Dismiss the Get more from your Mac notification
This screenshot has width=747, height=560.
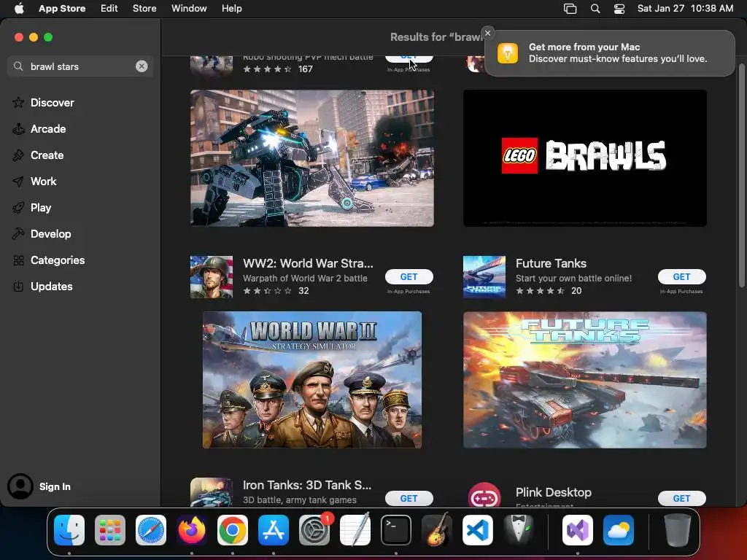pyautogui.click(x=487, y=33)
